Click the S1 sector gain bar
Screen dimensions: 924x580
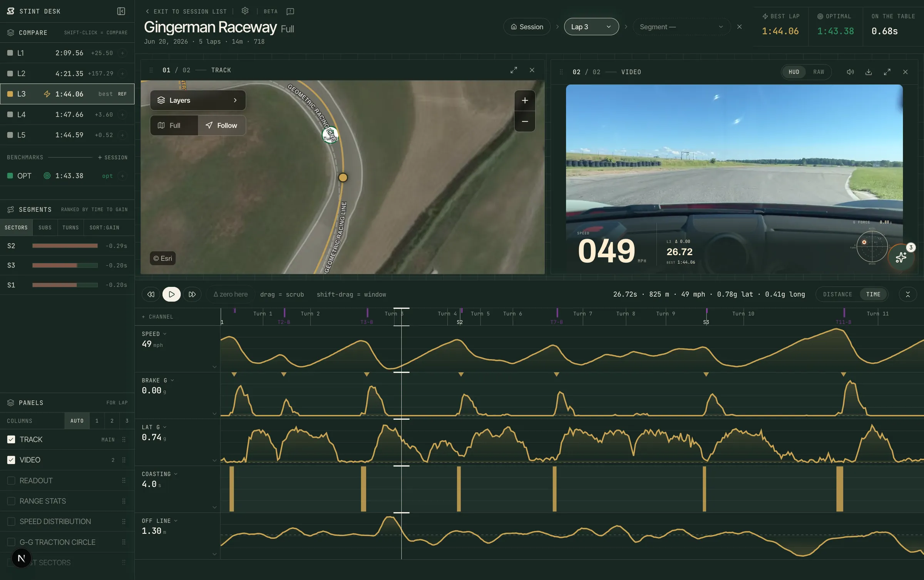[x=65, y=285]
